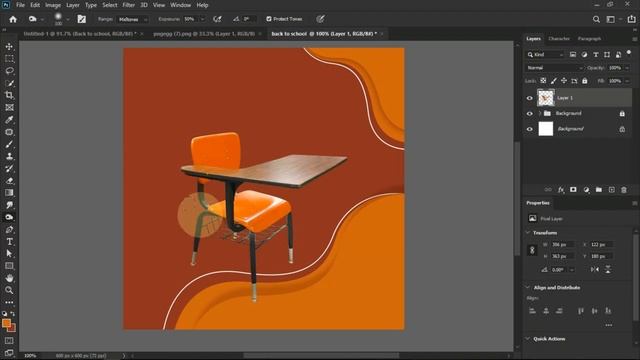Create a new layer icon
The height and width of the screenshot is (360, 640).
611,190
